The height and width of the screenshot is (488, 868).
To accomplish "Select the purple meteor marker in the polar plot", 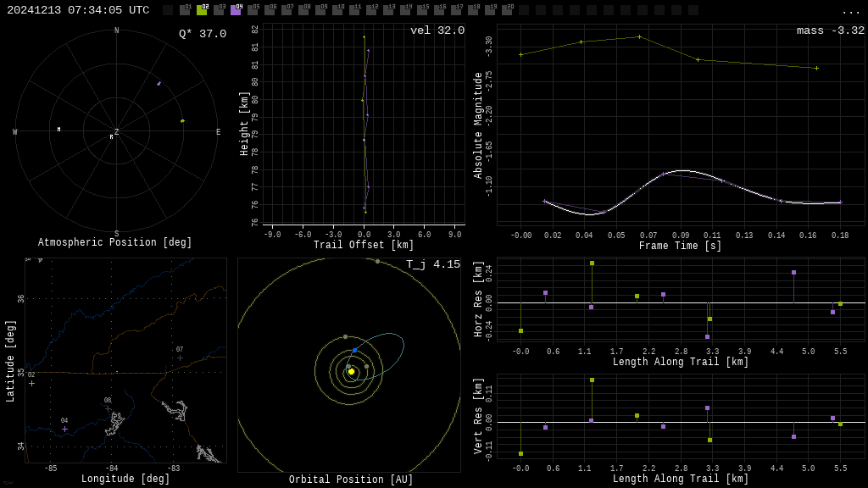I will click(x=159, y=83).
